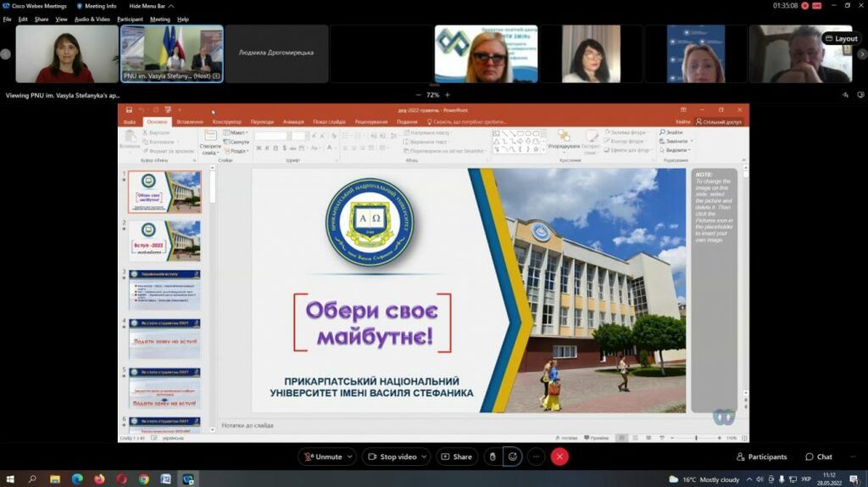Screen dimensions: 868x487
Task: Select the PNU im. Vasyla Stefanyka host video
Action: point(172,53)
